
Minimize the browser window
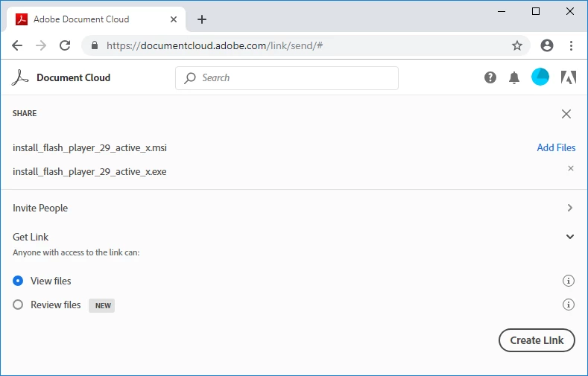(x=502, y=12)
